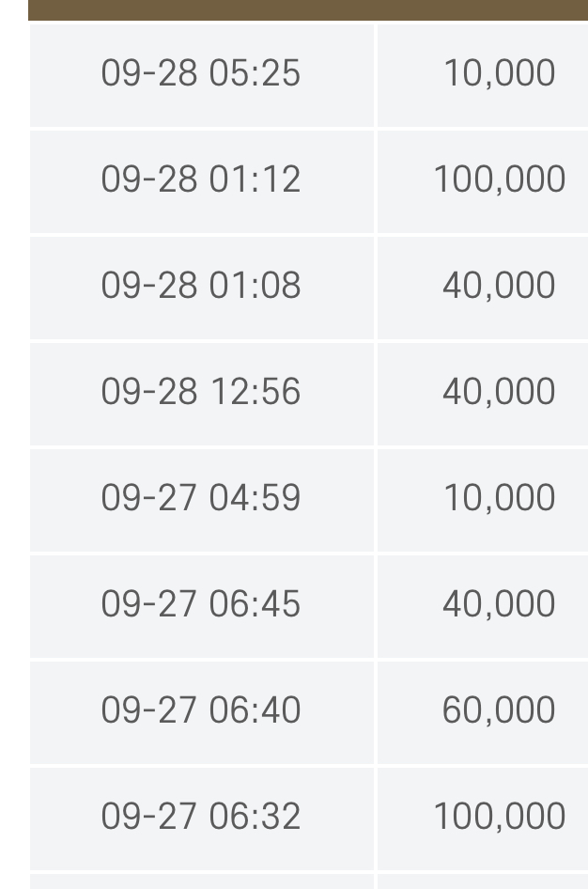Click the partially visible amount cell in the bottom row
The width and height of the screenshot is (588, 889).
(483, 881)
